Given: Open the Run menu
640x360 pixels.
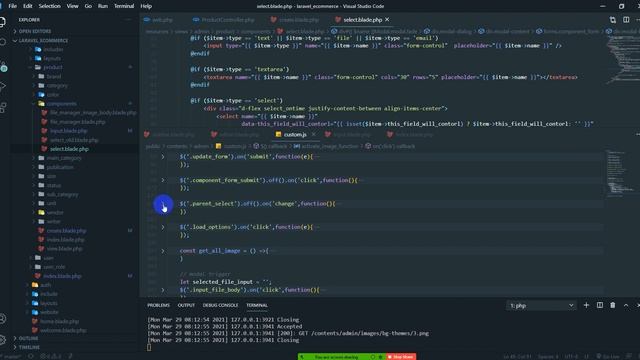Looking at the screenshot, I should [103, 6].
